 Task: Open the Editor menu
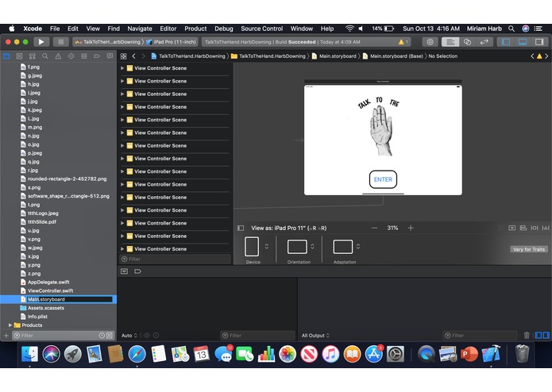(168, 29)
